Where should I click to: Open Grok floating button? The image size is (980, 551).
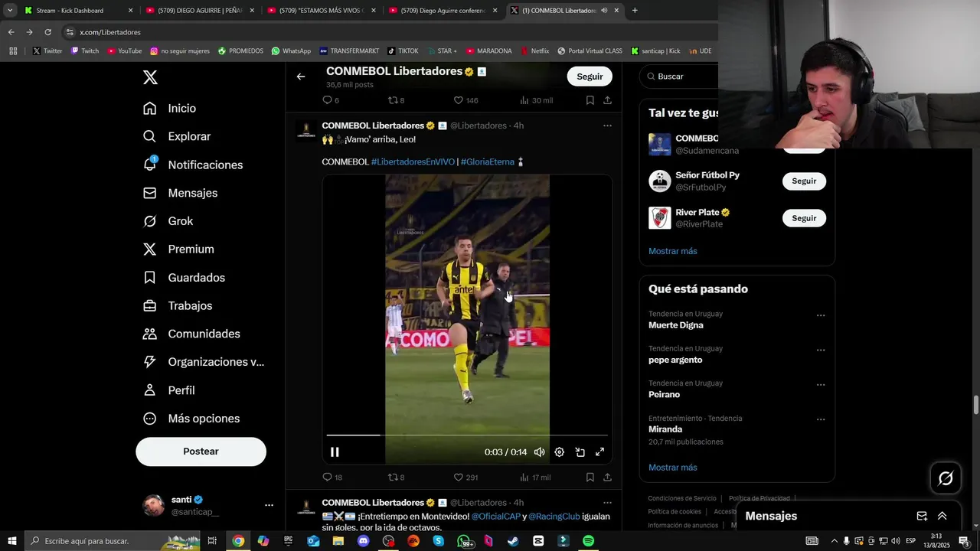[946, 478]
